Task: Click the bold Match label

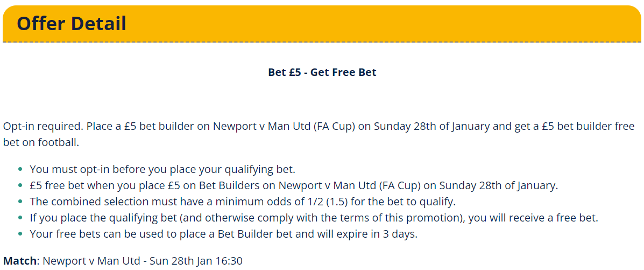Action: (20, 260)
